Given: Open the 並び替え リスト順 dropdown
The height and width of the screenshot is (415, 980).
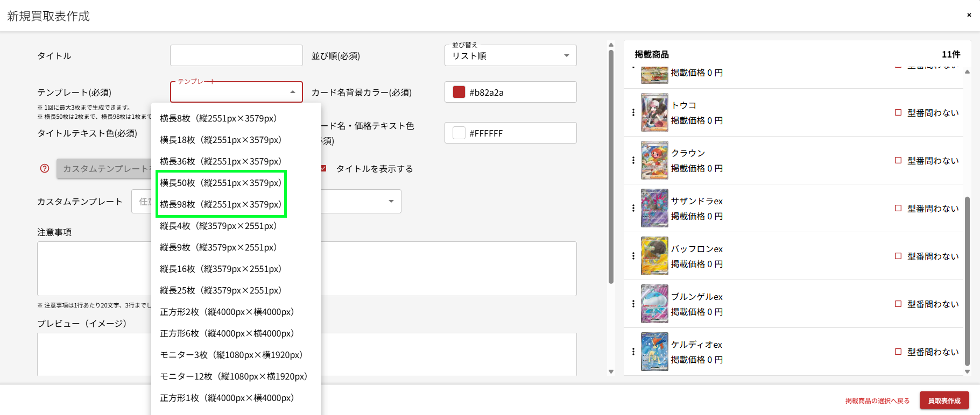Looking at the screenshot, I should 510,55.
